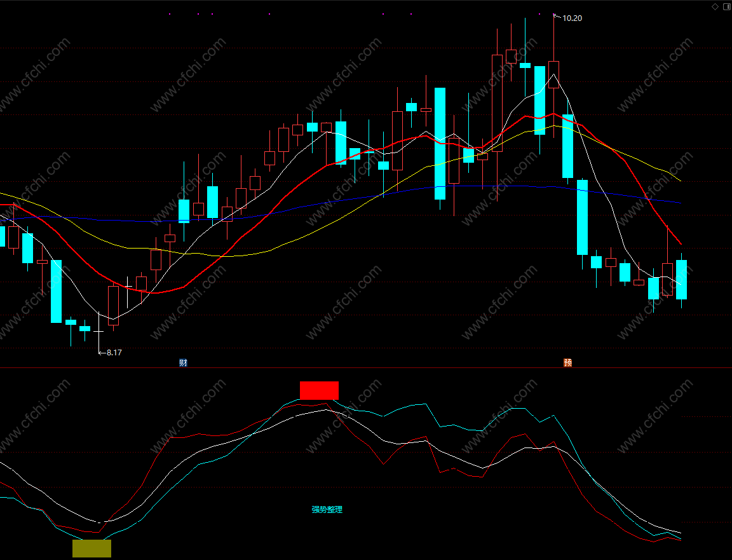This screenshot has width=732, height=560.
Task: Click the 10.20 high price label
Action: coord(572,18)
